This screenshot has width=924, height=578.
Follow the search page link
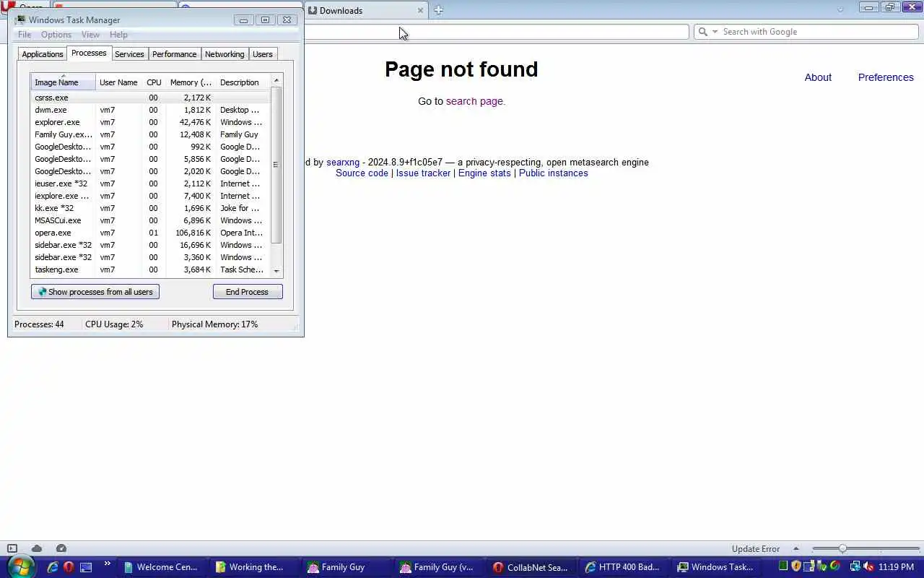(x=474, y=101)
